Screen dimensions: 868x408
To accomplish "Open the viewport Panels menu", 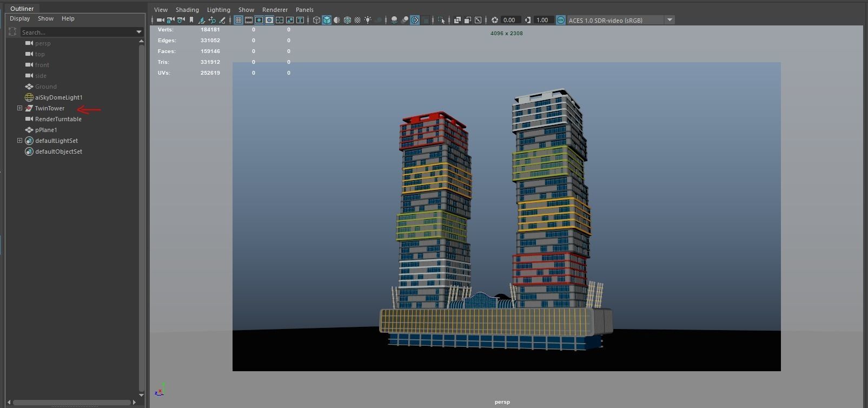I will tap(304, 10).
